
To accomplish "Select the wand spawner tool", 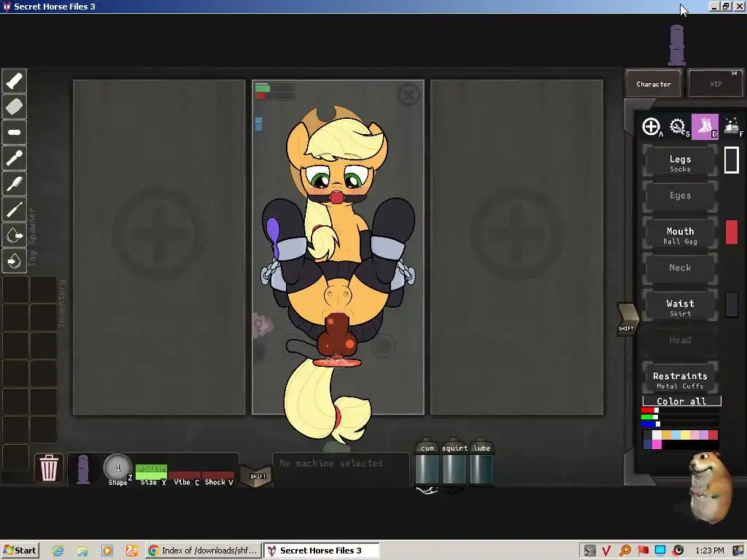I will (x=15, y=158).
